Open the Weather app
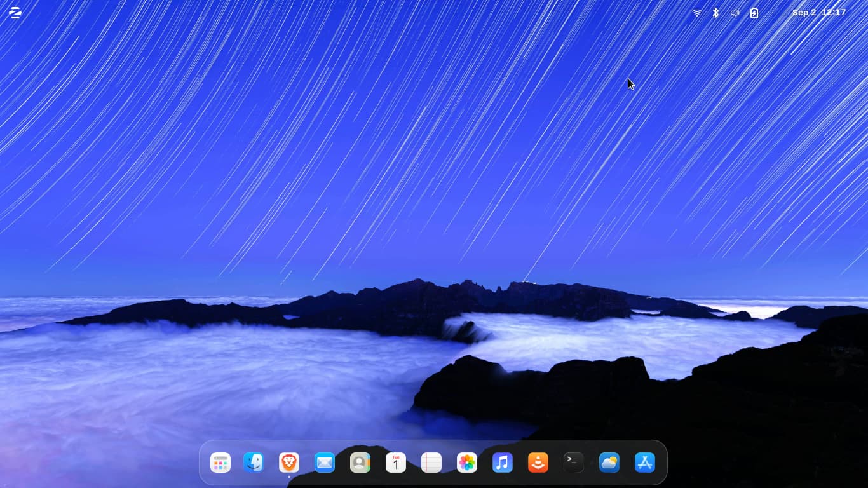 [609, 463]
